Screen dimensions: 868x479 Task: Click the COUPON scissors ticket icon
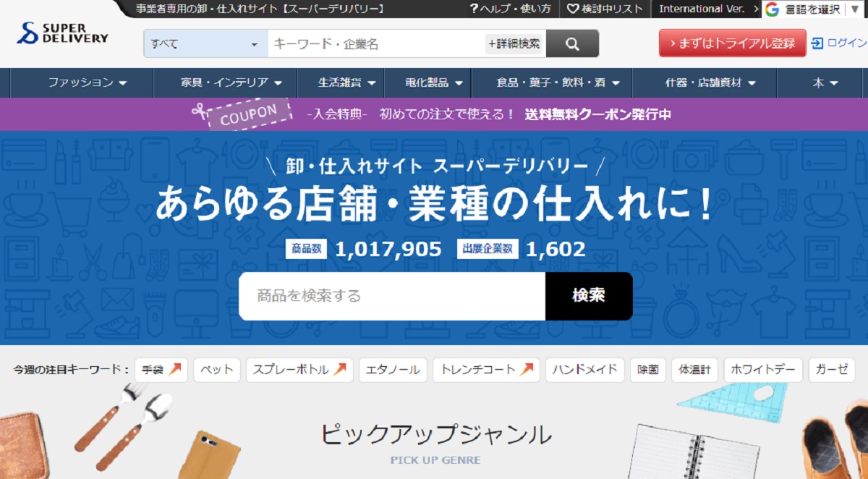coord(242,114)
